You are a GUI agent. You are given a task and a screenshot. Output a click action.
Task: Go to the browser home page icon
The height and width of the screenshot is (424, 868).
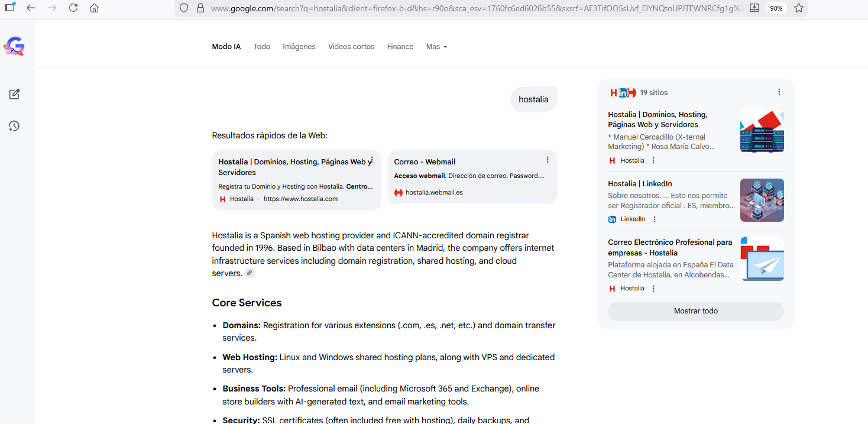click(x=94, y=8)
